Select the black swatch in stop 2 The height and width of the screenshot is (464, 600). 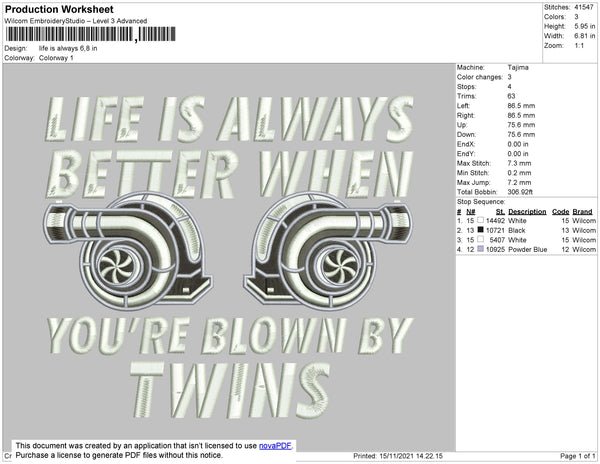[x=480, y=230]
